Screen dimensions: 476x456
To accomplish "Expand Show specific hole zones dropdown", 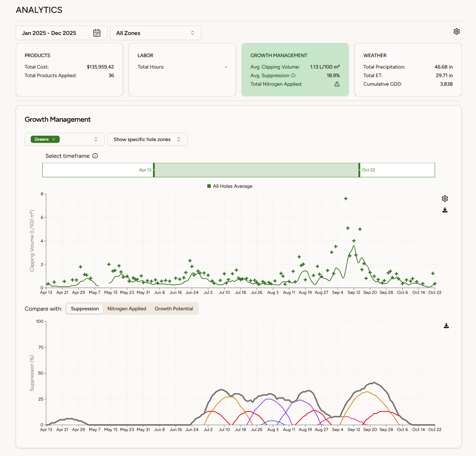I will click(x=147, y=140).
